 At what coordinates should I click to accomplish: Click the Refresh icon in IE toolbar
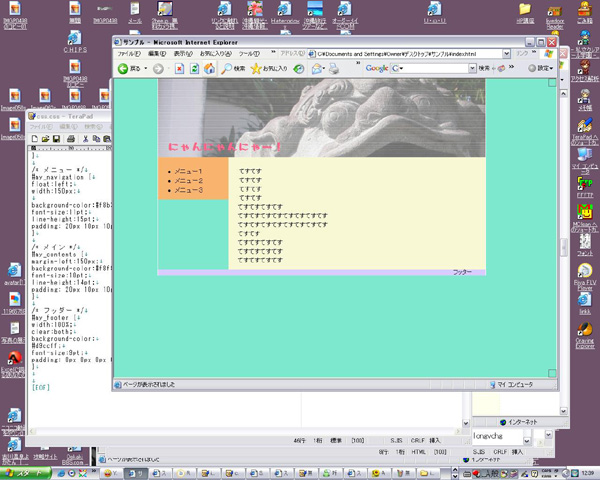[194, 69]
